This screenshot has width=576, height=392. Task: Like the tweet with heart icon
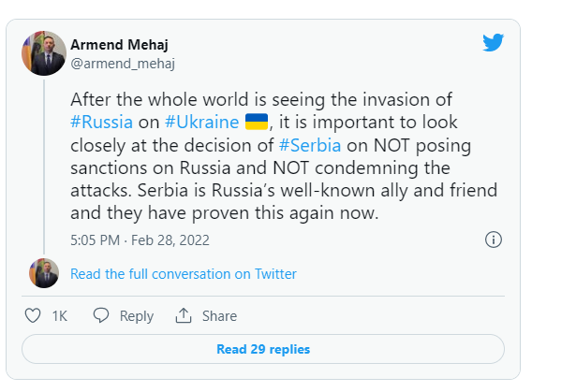click(32, 316)
